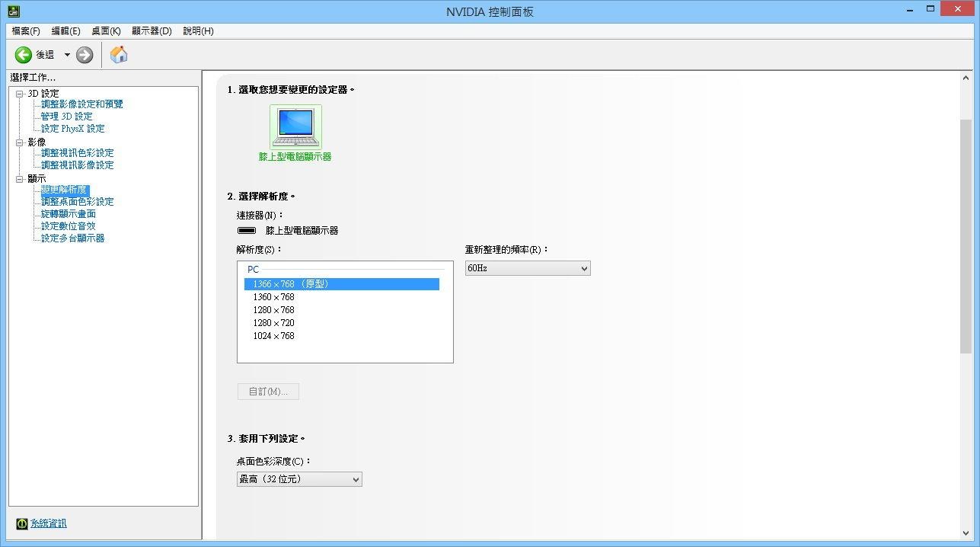Close the NVIDIA control panel window

959,9
